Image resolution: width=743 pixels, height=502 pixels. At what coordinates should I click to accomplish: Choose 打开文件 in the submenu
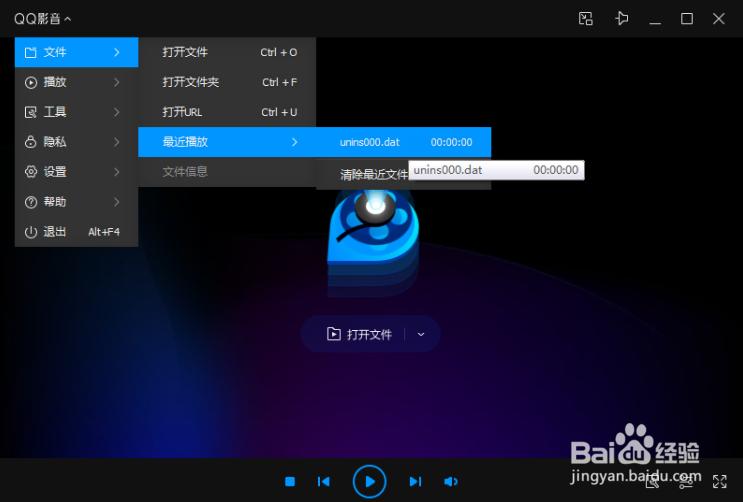point(227,52)
